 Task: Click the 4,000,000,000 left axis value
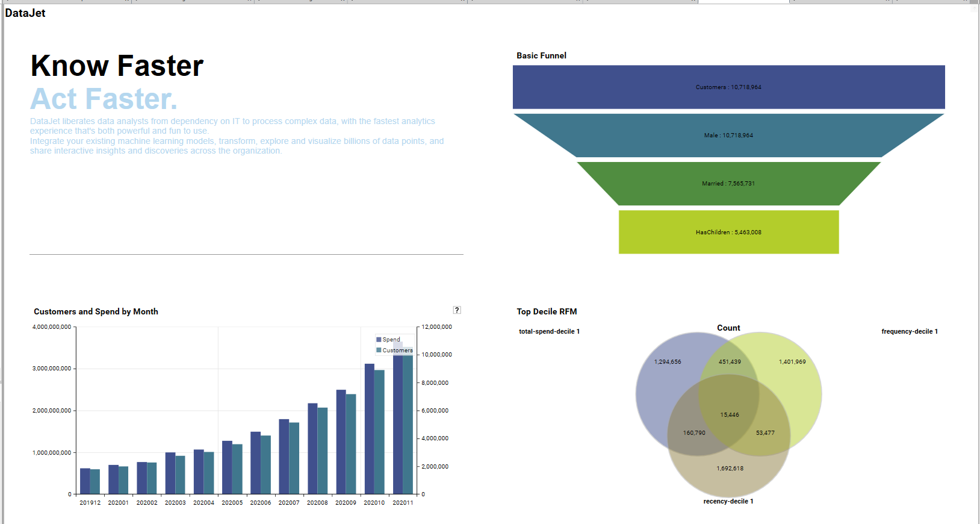coord(52,327)
